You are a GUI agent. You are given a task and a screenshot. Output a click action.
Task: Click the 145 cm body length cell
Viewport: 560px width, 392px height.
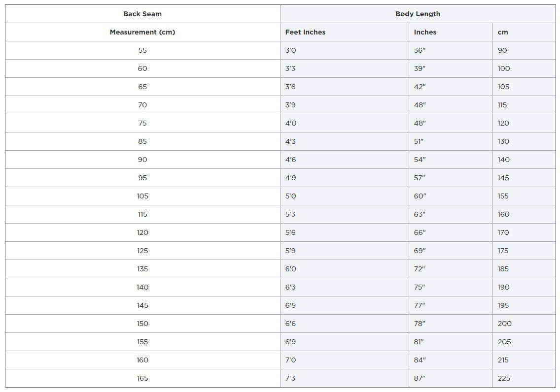pos(503,178)
